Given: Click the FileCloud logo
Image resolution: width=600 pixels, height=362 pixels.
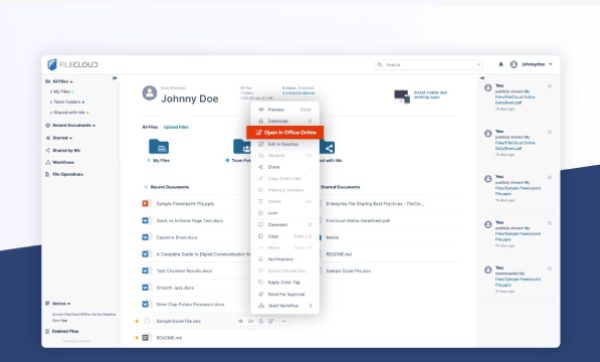Looking at the screenshot, I should pos(73,64).
